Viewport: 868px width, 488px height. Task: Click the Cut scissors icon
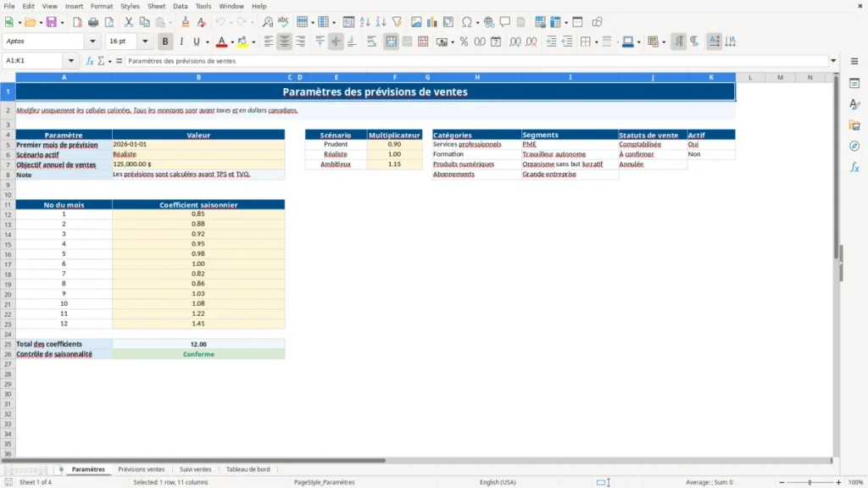click(129, 22)
